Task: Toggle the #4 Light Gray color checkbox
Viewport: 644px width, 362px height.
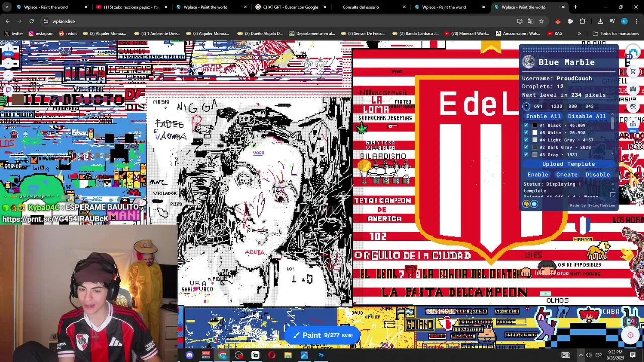Action: click(526, 140)
